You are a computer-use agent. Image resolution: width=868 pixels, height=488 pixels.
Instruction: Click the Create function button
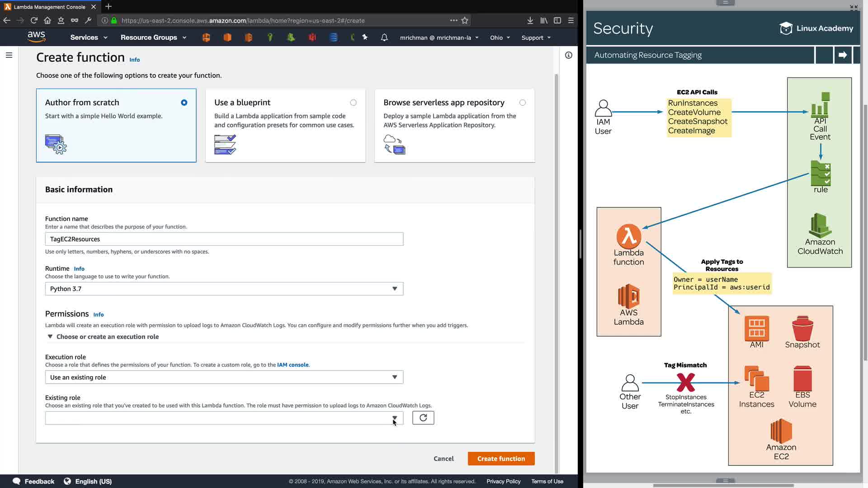pos(501,459)
